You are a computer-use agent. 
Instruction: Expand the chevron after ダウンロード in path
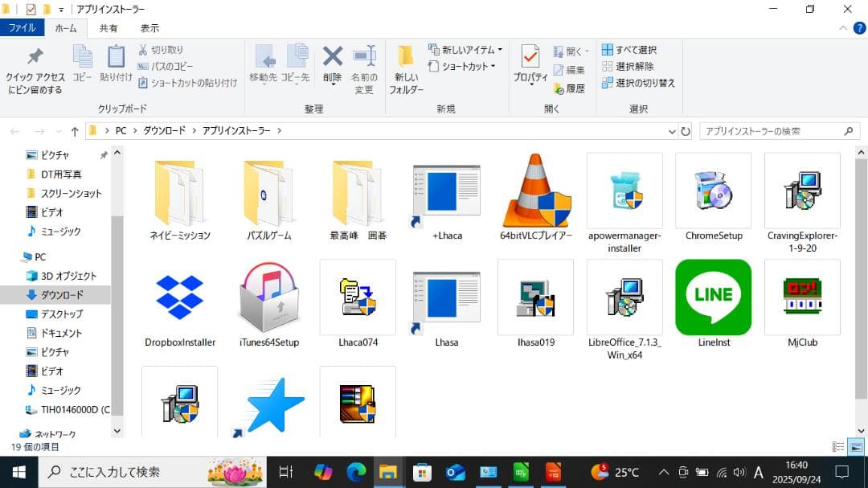(x=194, y=131)
